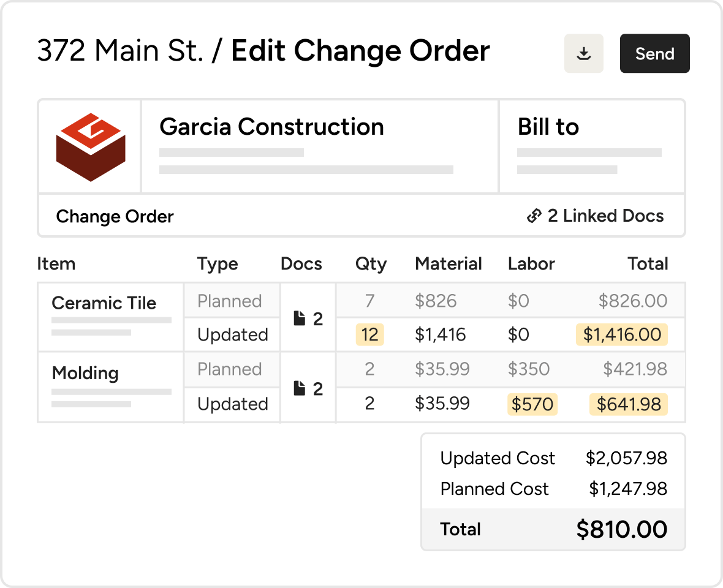Viewport: 723px width, 588px height.
Task: Click the download icon button
Action: [583, 54]
